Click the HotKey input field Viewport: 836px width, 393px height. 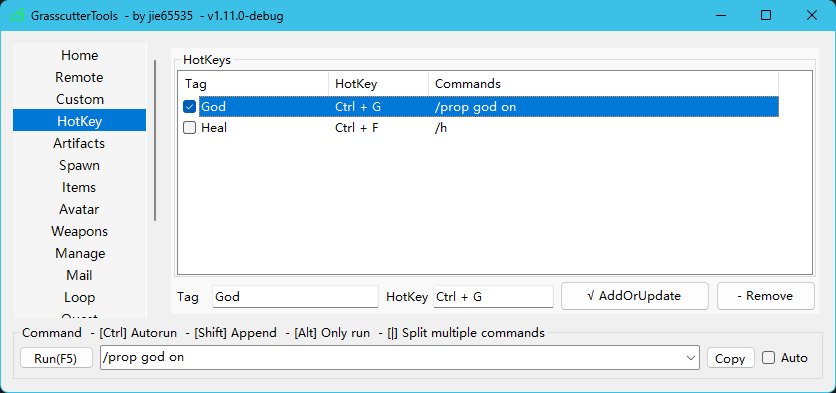point(493,296)
